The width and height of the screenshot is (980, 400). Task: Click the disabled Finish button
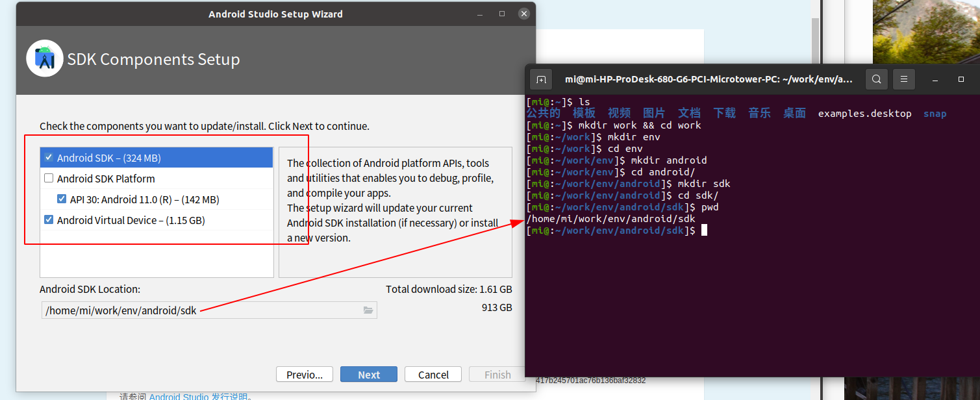[x=497, y=375]
